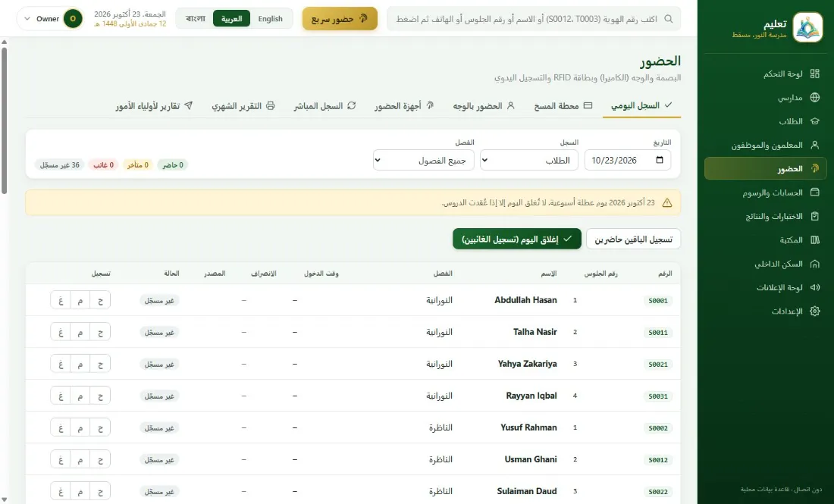Open the المكتبة library sidebar item

click(x=766, y=239)
